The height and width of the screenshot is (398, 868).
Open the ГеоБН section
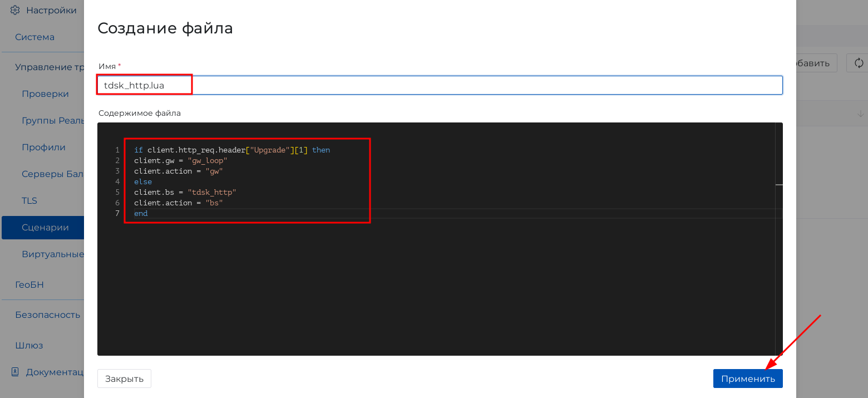[29, 284]
